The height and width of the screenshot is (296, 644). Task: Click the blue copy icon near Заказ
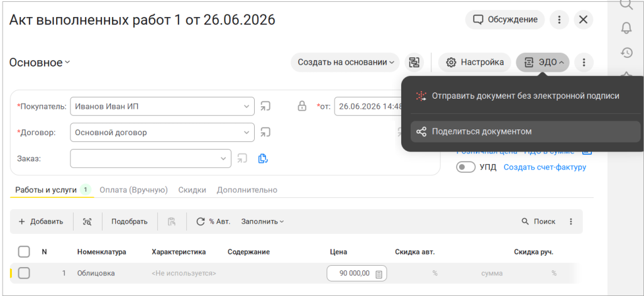pos(263,158)
